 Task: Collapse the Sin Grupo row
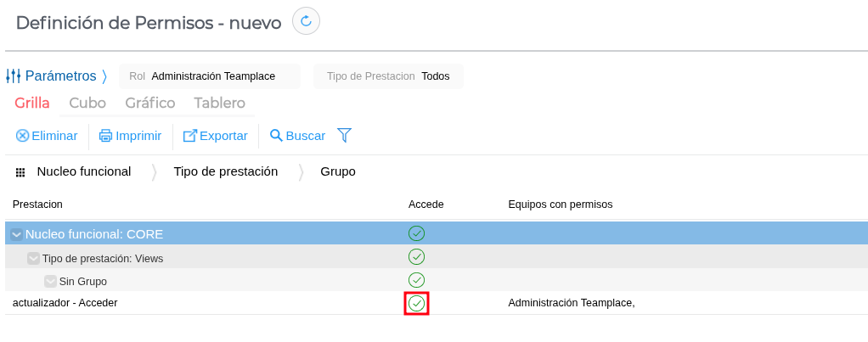tap(50, 281)
